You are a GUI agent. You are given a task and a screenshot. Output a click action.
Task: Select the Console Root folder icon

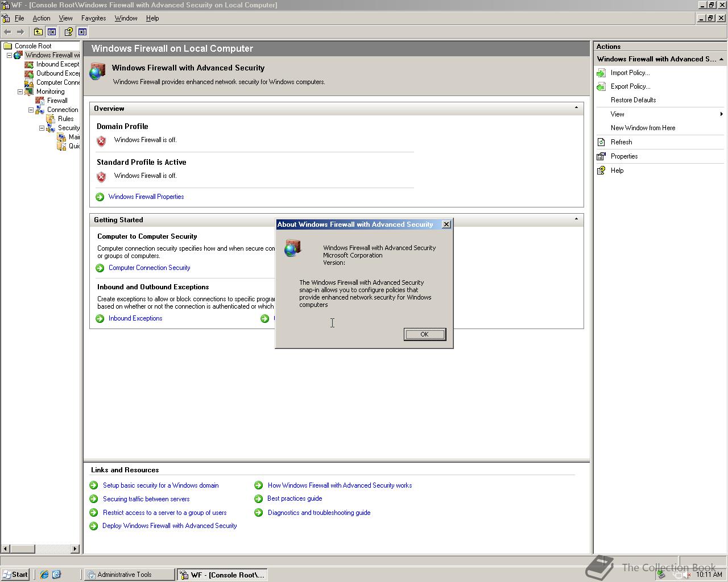click(x=8, y=46)
